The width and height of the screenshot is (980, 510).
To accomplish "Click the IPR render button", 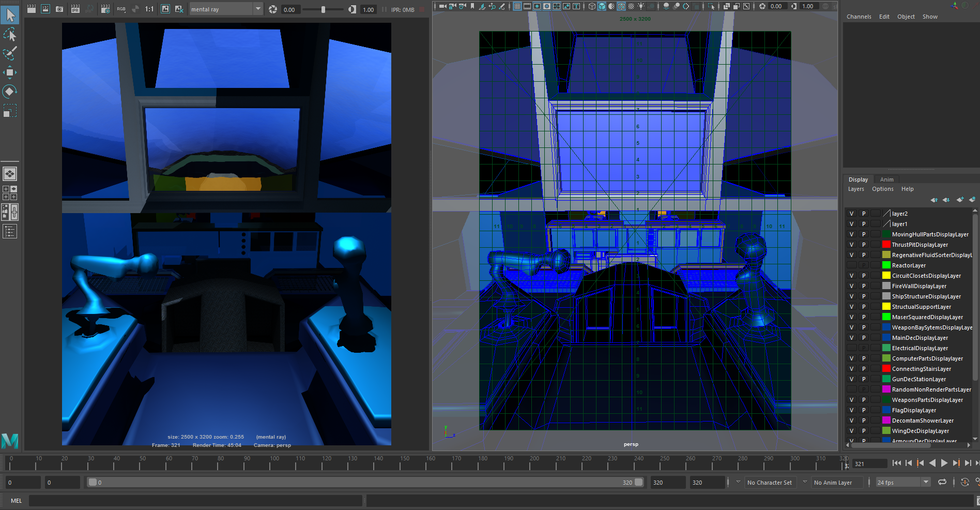I will (75, 9).
